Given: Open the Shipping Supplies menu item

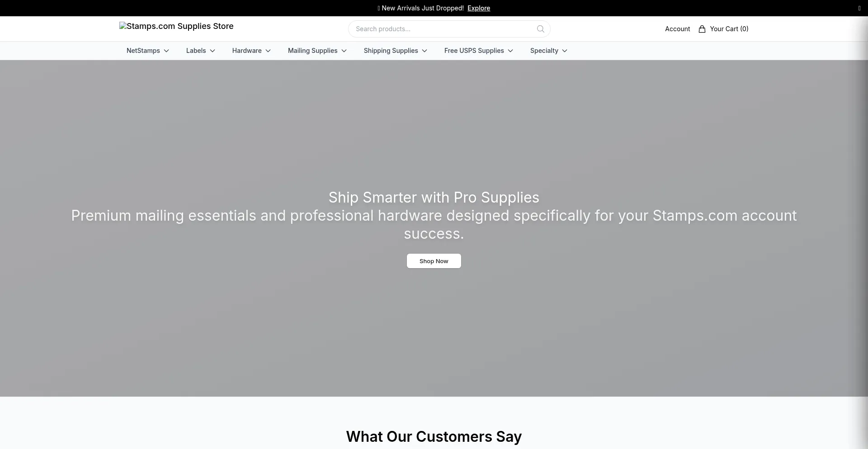Looking at the screenshot, I should point(391,51).
